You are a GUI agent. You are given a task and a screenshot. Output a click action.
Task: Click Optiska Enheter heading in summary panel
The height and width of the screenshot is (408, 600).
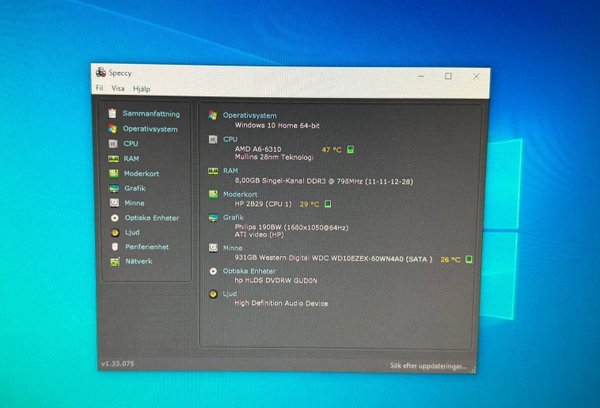(249, 271)
